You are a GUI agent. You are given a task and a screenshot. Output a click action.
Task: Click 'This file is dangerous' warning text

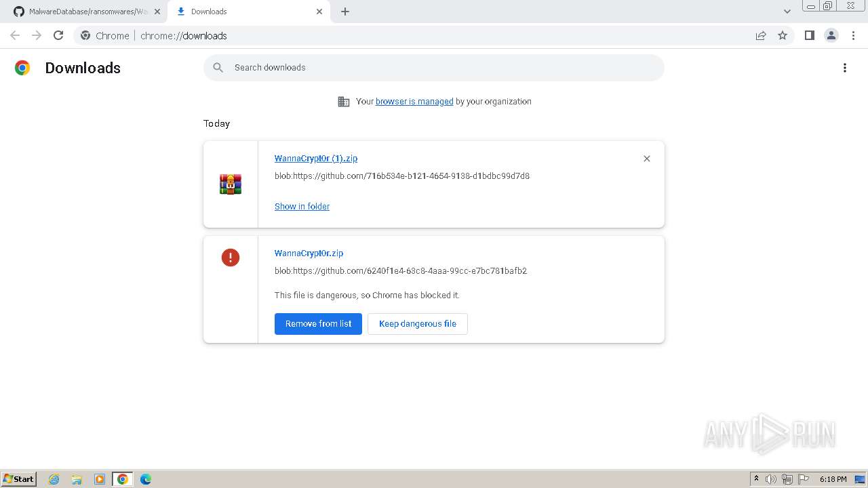tap(367, 296)
